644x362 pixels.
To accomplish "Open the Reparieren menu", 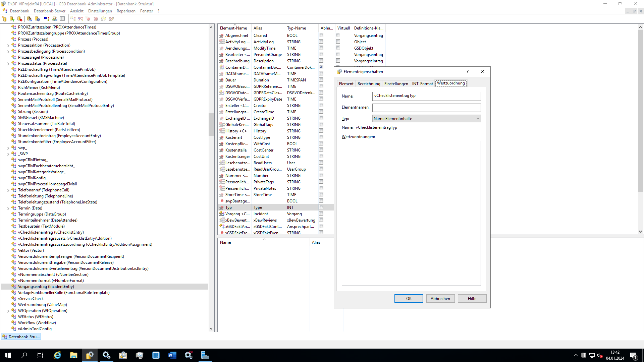I will pos(126,11).
